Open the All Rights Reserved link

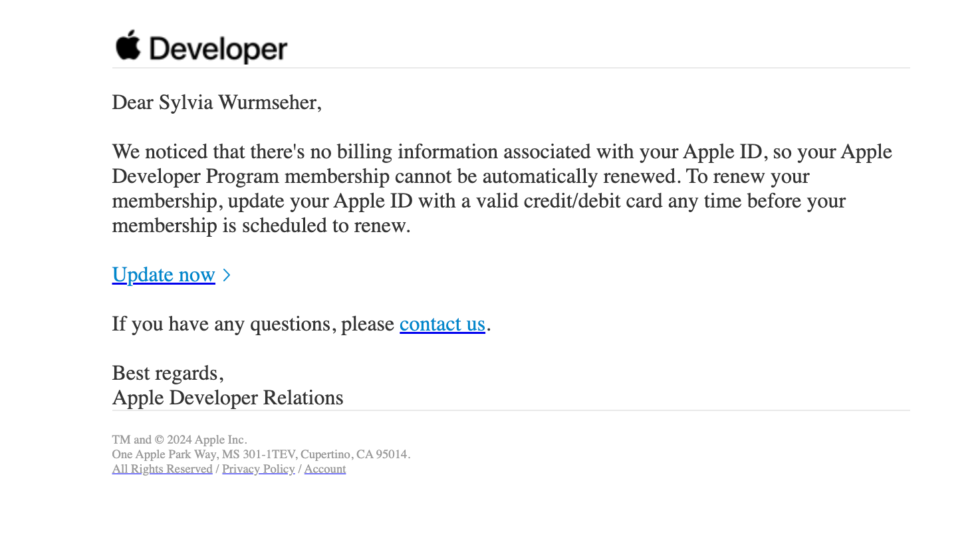point(162,469)
